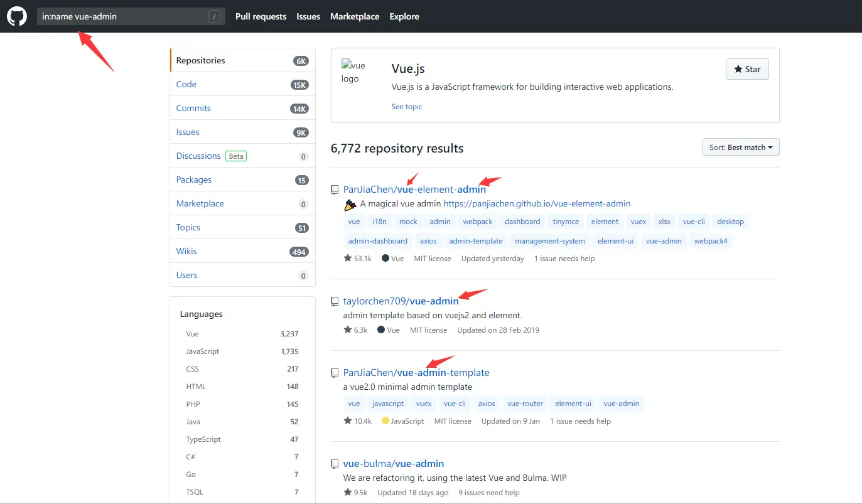Viewport: 862px width, 504px height.
Task: Select the Marketplace results filter in sidebar
Action: click(242, 203)
